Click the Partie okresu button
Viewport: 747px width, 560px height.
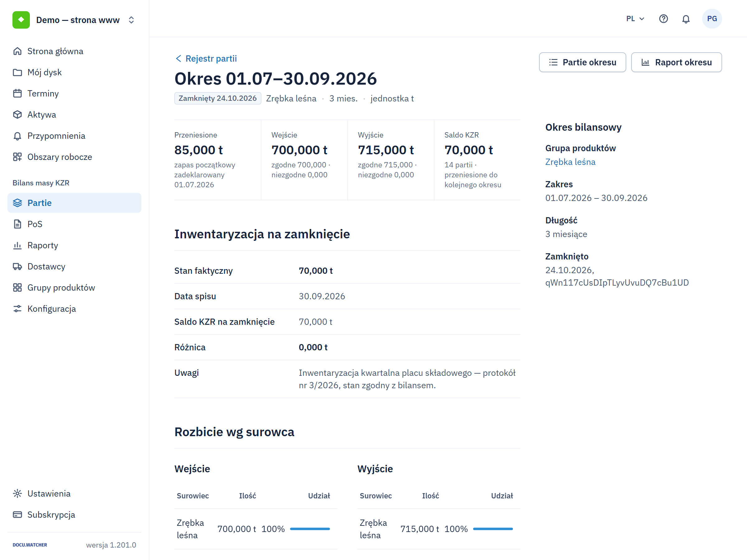pos(582,63)
